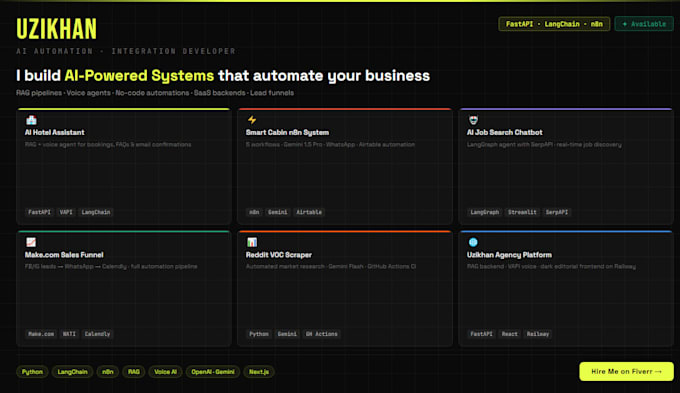This screenshot has height=393, width=680.
Task: Click n8n tag on Smart Cabin card
Action: (254, 212)
